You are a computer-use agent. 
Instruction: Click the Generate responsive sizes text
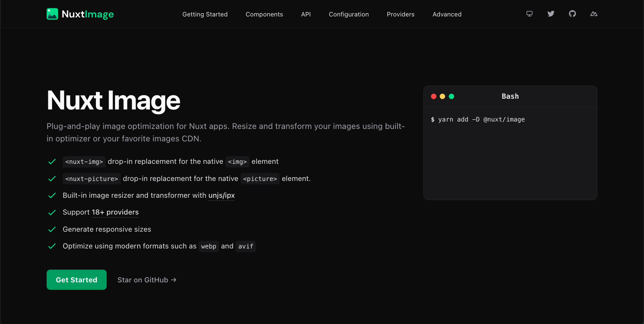click(107, 229)
